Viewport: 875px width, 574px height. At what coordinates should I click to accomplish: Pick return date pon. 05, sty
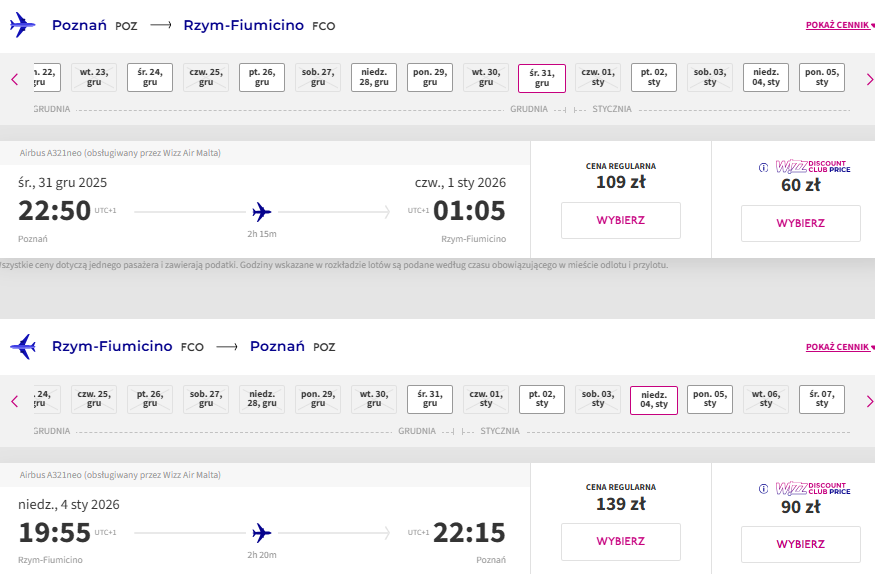710,399
